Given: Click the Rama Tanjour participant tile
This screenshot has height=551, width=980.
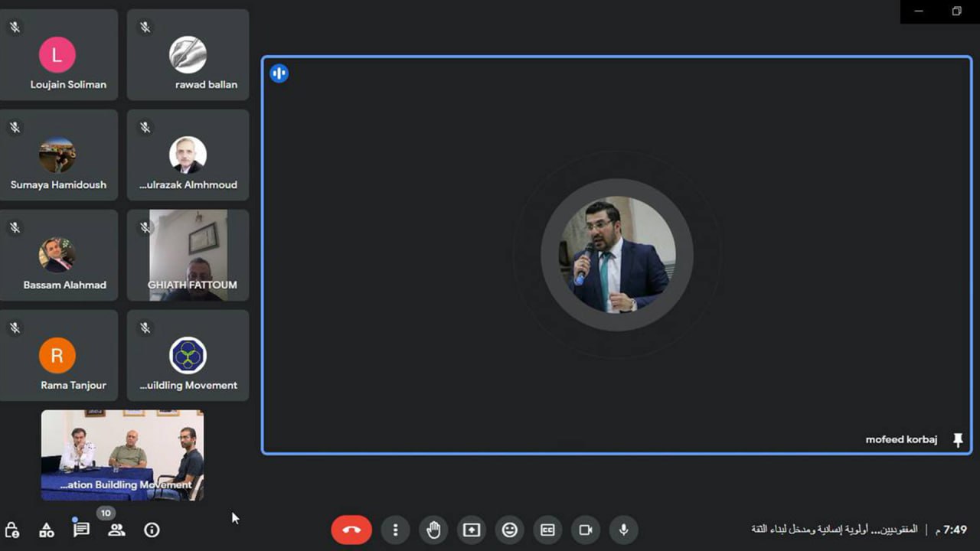Looking at the screenshot, I should pyautogui.click(x=58, y=355).
